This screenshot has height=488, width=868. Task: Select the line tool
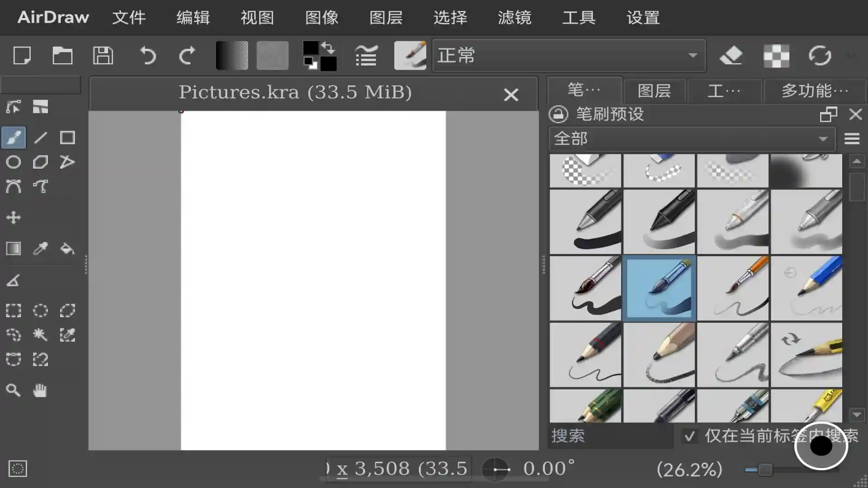(41, 137)
